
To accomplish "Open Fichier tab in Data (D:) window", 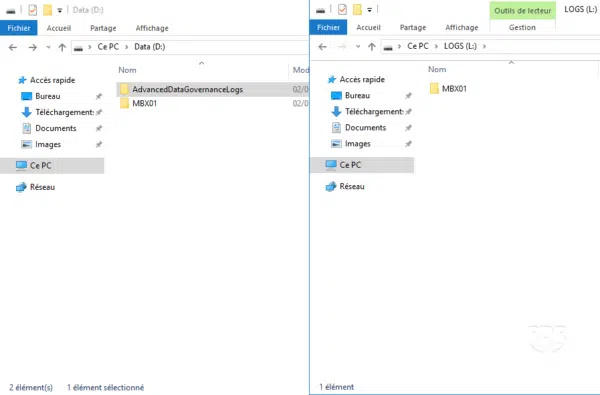I will [18, 28].
